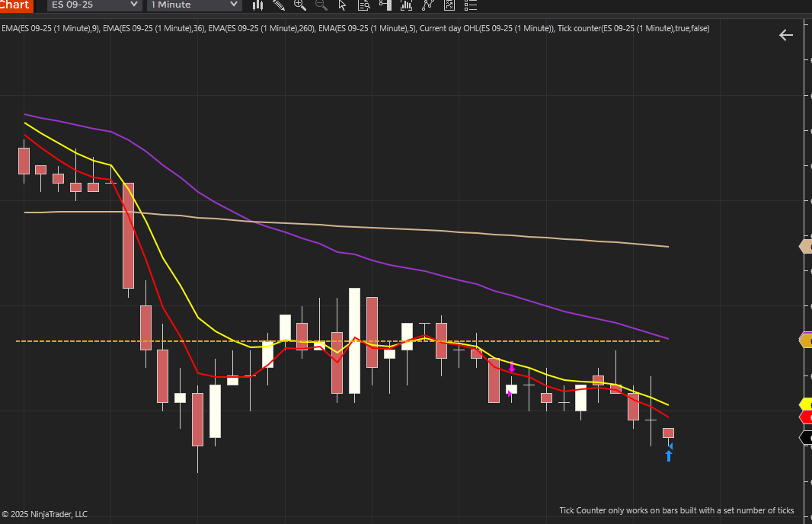Click the Current day OHL indicator label
Screen dimensions: 812x524
(487, 28)
